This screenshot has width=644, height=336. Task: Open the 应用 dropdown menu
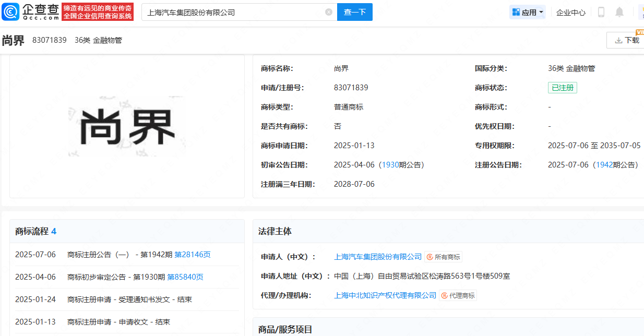pos(528,12)
